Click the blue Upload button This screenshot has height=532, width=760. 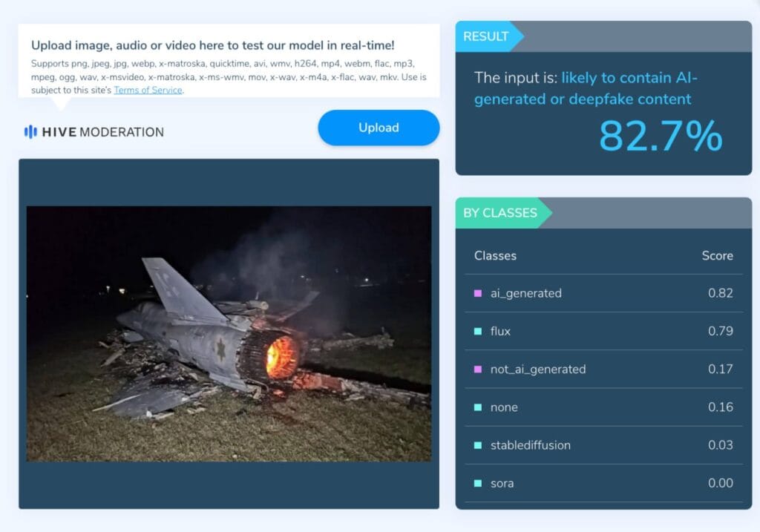pos(379,128)
